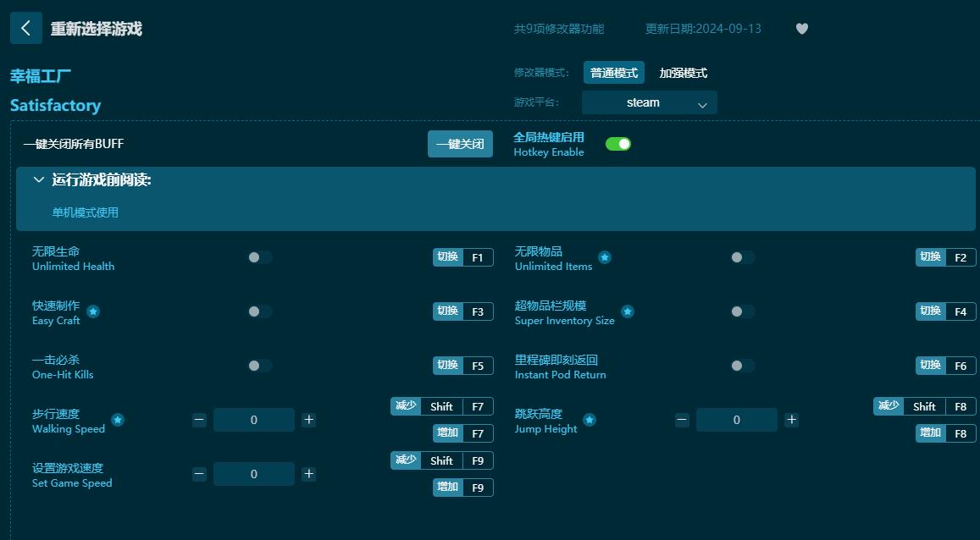Click the star icon beside Easy Craft

pos(91,311)
